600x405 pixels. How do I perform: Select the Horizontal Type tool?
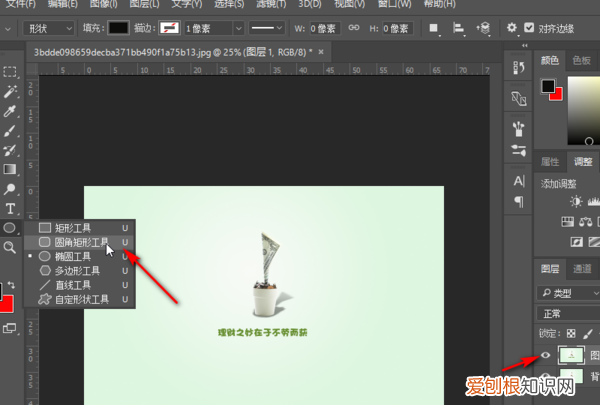click(x=10, y=209)
